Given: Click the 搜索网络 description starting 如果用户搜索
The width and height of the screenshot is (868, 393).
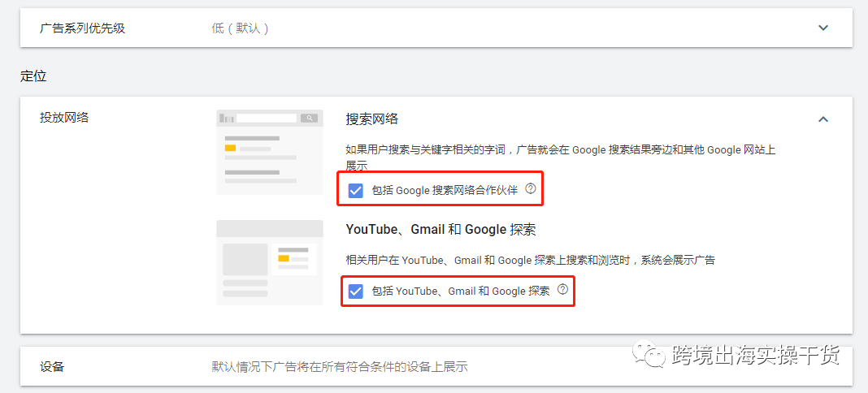Looking at the screenshot, I should tap(562, 157).
